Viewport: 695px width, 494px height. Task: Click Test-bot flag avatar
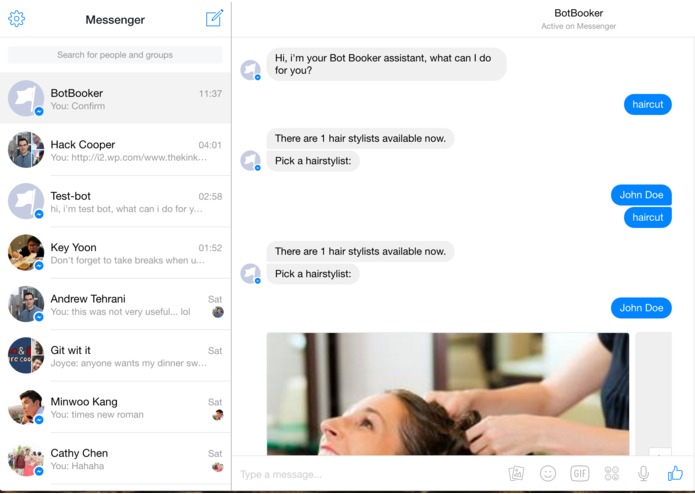[26, 201]
